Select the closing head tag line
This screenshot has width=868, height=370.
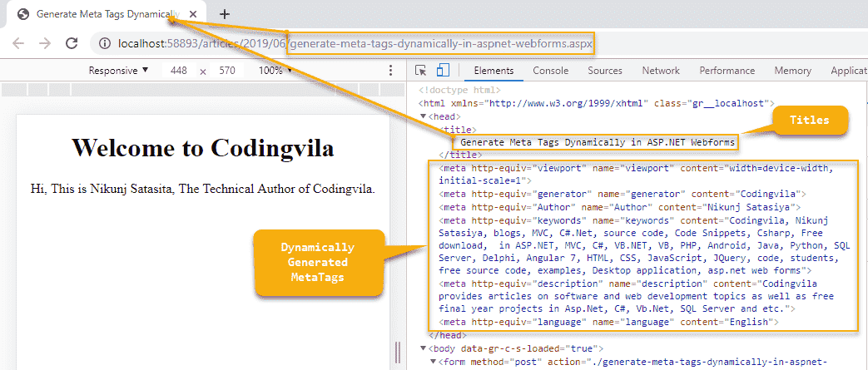click(x=448, y=335)
